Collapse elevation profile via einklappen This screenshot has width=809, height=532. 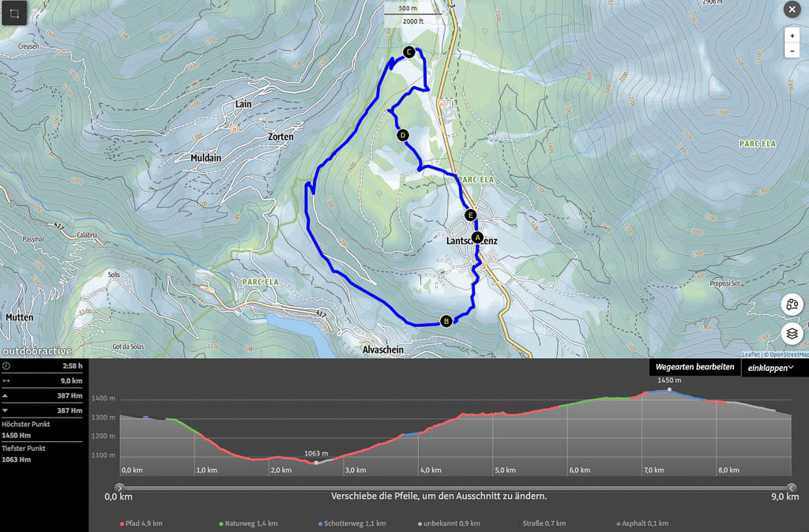[770, 367]
